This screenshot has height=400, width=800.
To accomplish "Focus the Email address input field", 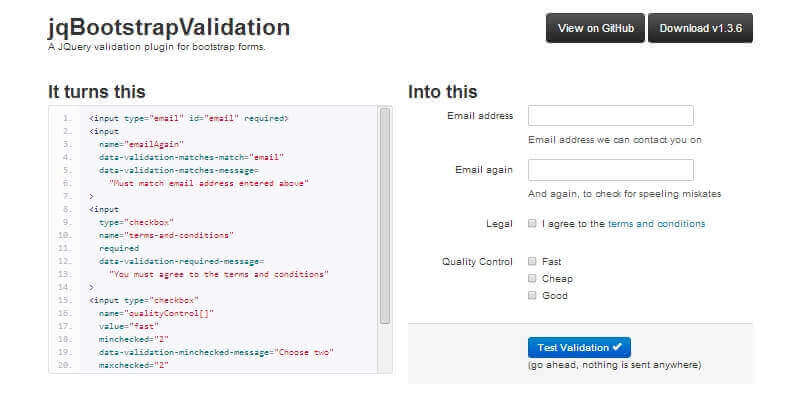I will pyautogui.click(x=610, y=116).
